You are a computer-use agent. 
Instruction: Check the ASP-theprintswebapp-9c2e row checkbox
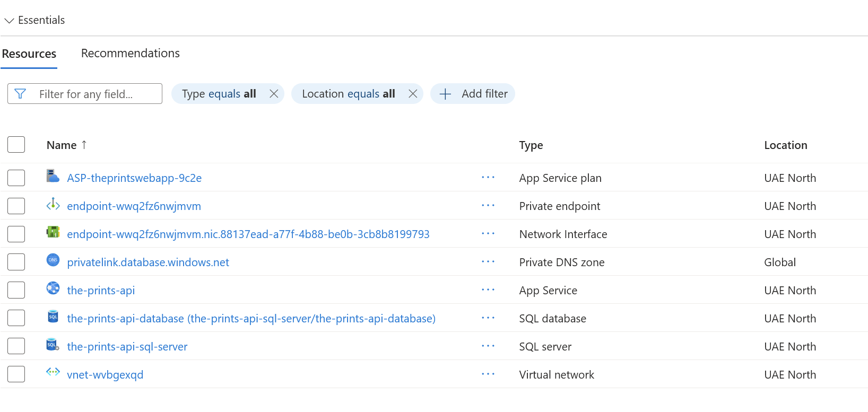tap(16, 178)
